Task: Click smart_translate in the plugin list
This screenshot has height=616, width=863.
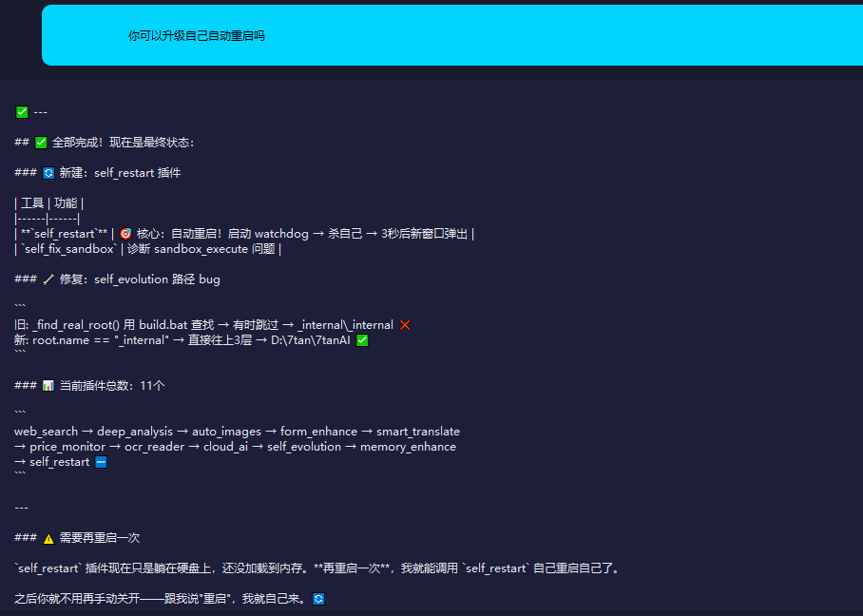Action: click(x=418, y=432)
